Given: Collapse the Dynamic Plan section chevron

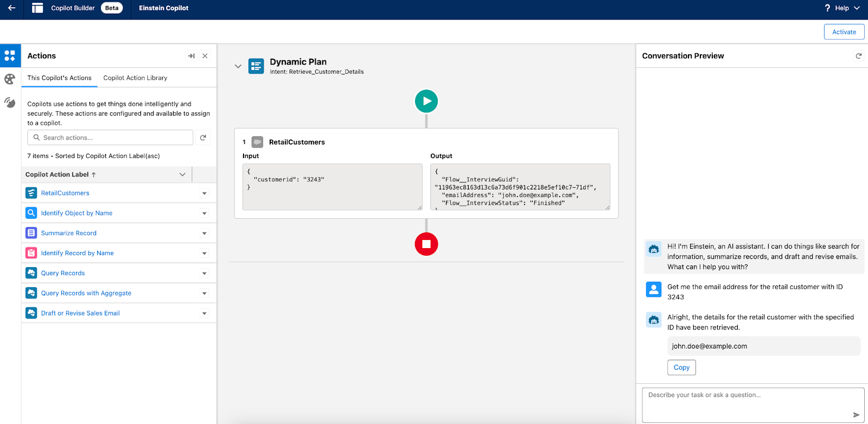Looking at the screenshot, I should click(238, 66).
